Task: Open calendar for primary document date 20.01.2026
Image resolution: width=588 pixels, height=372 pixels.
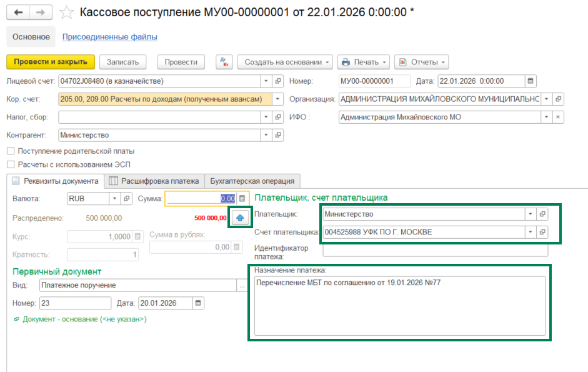Action: [x=198, y=303]
